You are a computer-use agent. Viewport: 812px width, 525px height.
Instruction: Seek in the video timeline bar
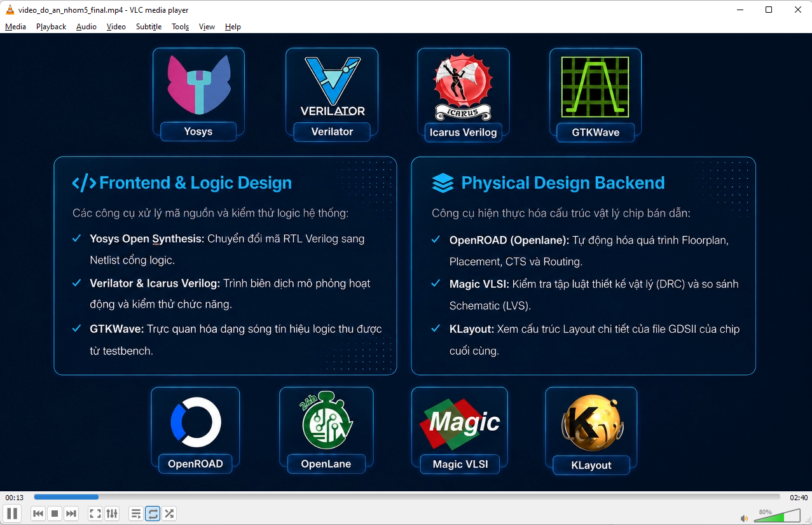pyautogui.click(x=407, y=497)
